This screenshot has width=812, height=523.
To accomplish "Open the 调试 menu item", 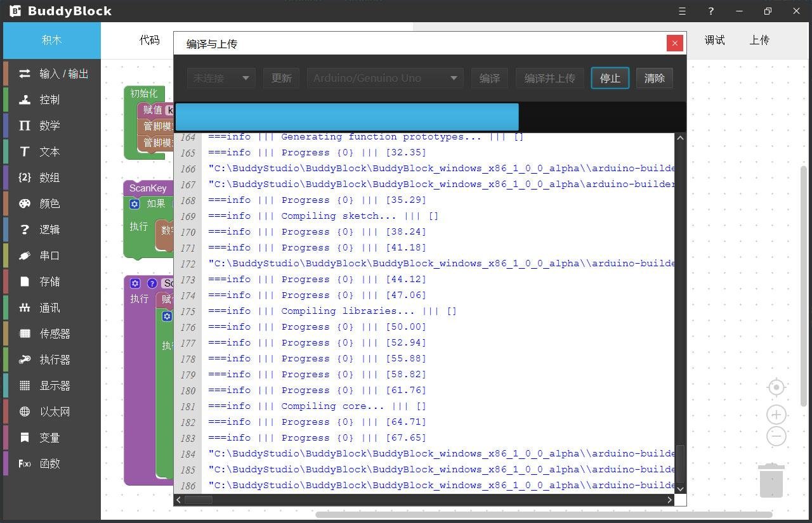I will (x=714, y=40).
